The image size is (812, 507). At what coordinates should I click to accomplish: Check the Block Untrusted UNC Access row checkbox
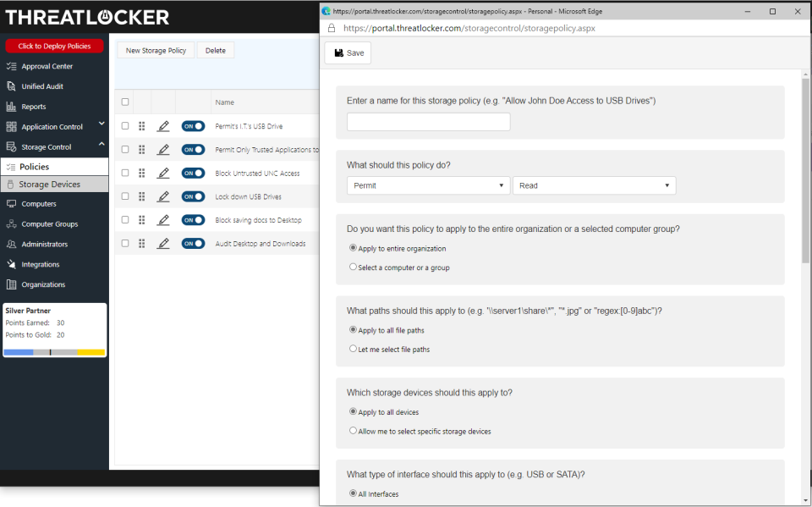[125, 173]
